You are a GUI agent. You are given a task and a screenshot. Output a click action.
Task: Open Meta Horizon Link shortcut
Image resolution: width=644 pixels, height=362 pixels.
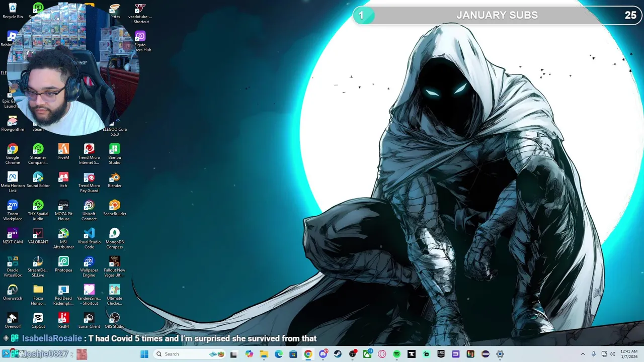13,182
